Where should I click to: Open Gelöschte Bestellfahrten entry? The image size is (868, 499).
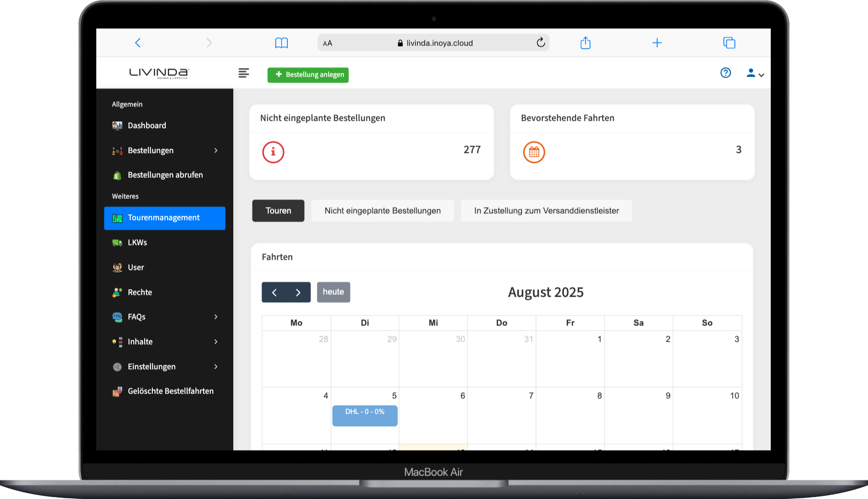(164, 391)
